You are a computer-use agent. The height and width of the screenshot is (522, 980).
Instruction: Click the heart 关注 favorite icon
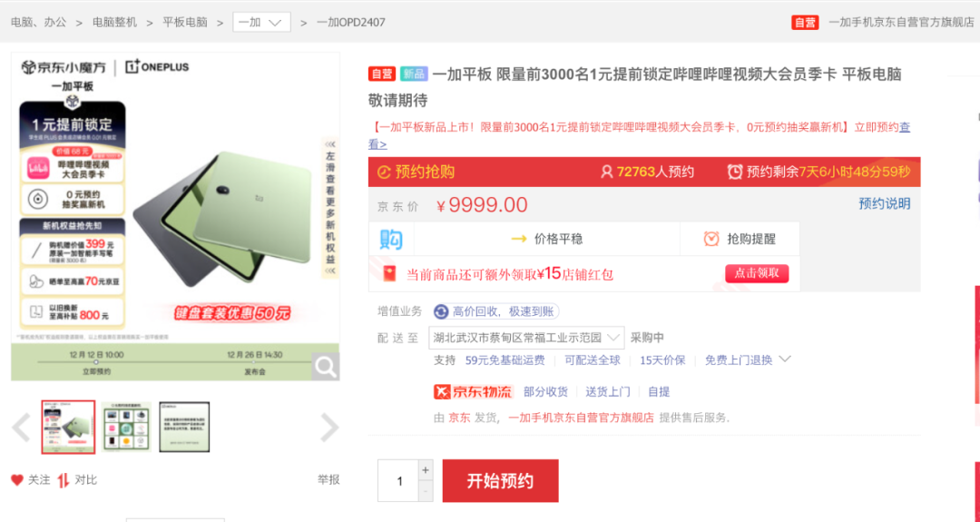[x=17, y=480]
